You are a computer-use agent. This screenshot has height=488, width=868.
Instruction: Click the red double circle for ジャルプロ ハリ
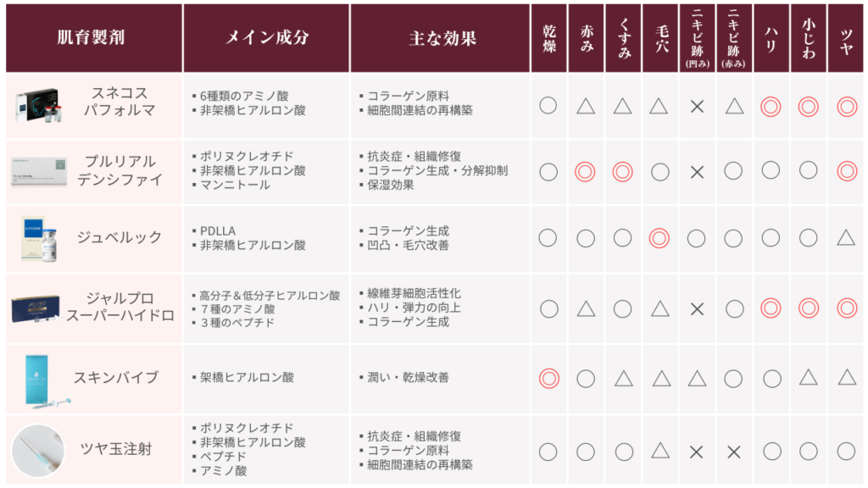(x=771, y=308)
